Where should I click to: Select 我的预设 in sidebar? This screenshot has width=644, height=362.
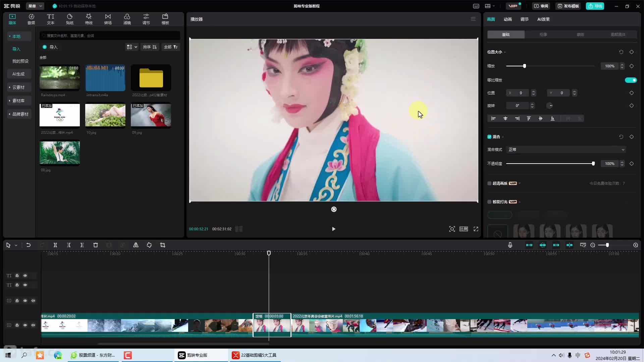(x=20, y=61)
